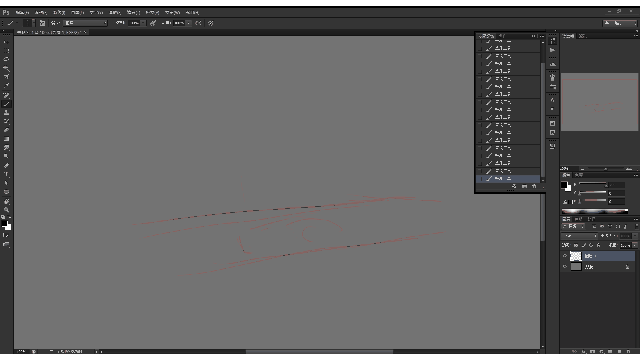Open the brush mode dropdown in options bar
Screen dimensions: 640x360
click(86, 23)
